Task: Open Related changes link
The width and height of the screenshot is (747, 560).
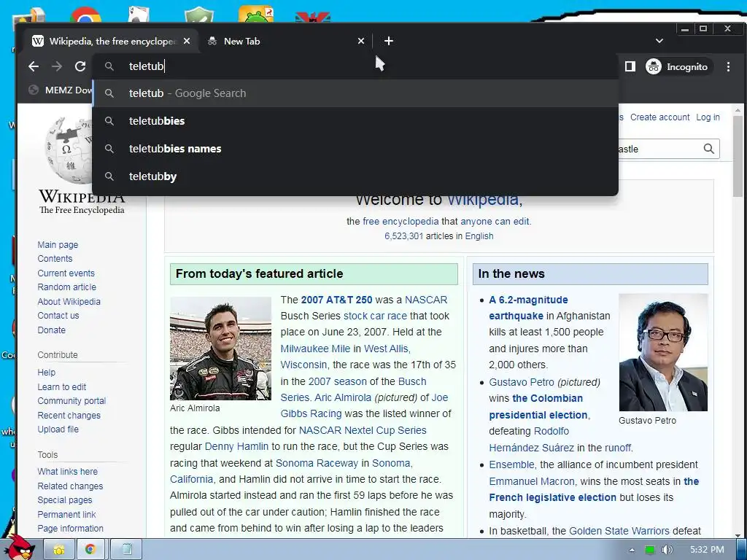Action: (x=70, y=486)
